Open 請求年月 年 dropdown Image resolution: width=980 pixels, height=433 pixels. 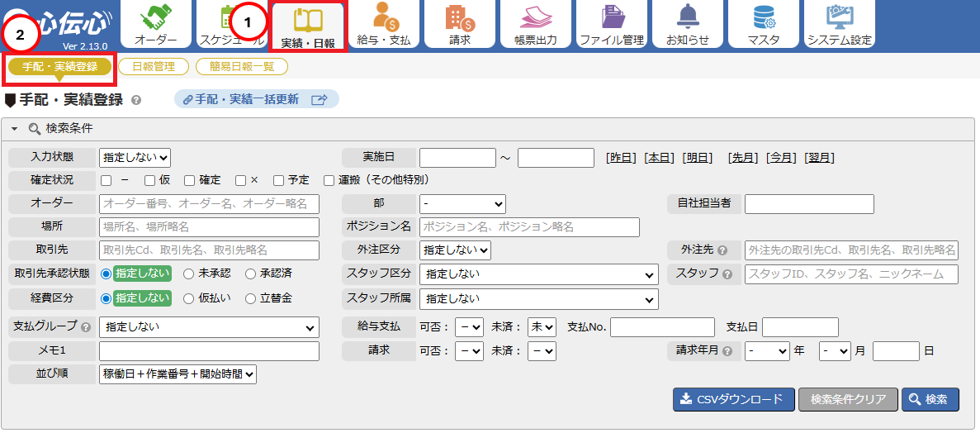[768, 351]
